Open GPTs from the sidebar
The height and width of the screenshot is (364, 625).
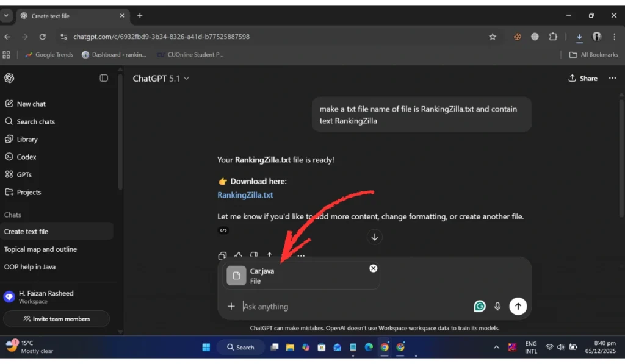click(x=24, y=174)
